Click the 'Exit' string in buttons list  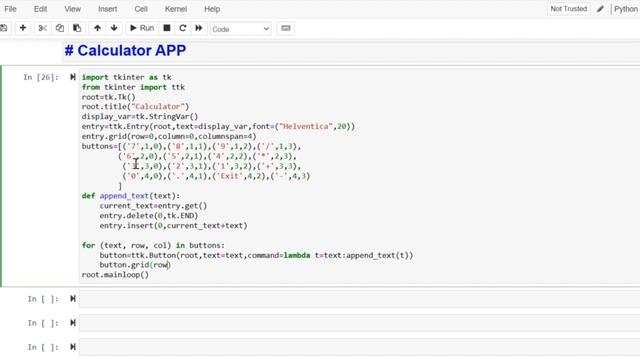pyautogui.click(x=230, y=176)
